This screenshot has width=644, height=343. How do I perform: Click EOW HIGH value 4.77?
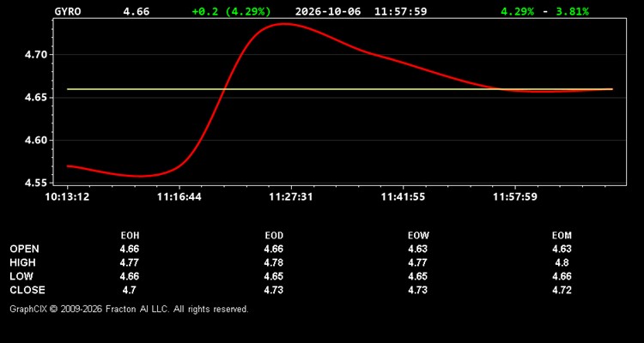[x=417, y=262]
